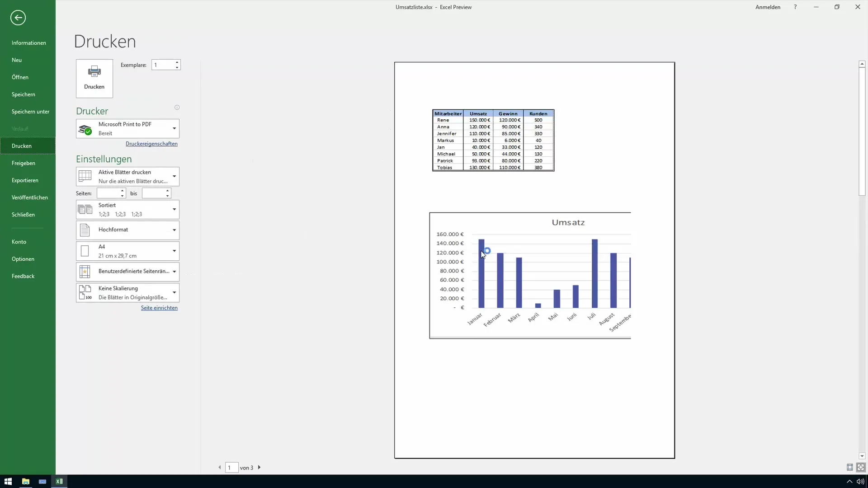Expand Aktive Blätter drucken dropdown

(174, 176)
